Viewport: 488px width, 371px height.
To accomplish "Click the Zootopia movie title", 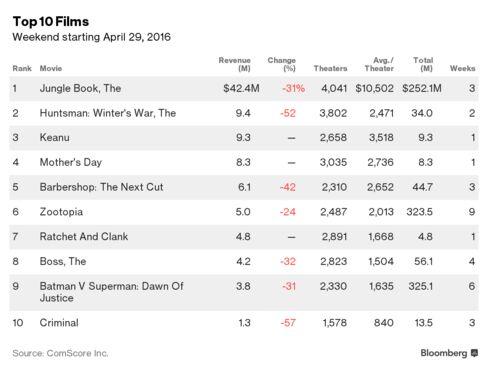I will click(61, 212).
